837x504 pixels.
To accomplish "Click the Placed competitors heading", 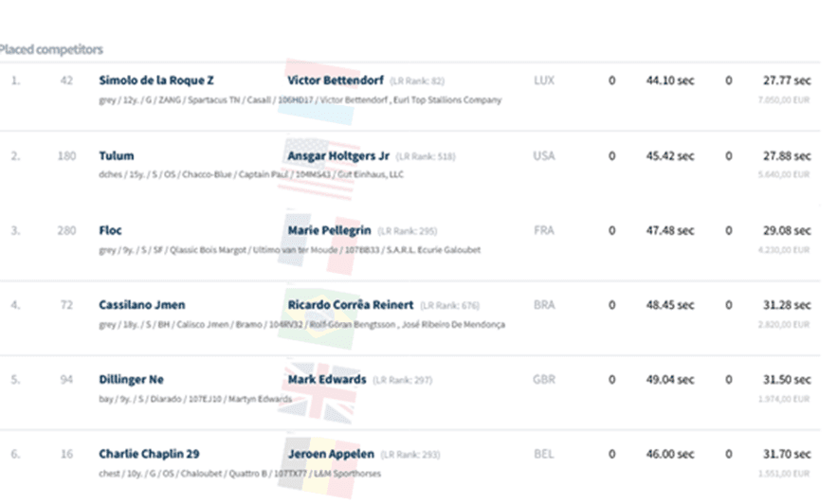I will point(51,49).
